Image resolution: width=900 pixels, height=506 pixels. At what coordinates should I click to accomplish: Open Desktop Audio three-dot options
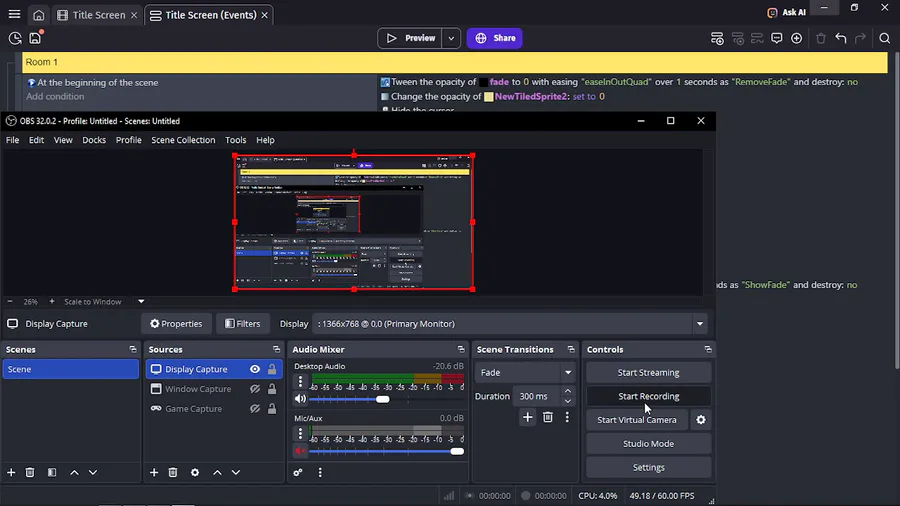tap(300, 382)
